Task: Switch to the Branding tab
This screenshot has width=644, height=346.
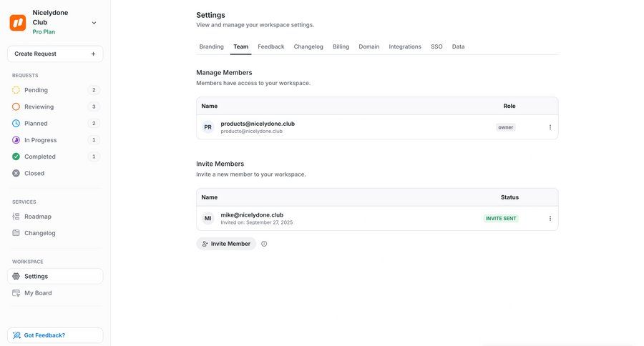Action: tap(211, 46)
